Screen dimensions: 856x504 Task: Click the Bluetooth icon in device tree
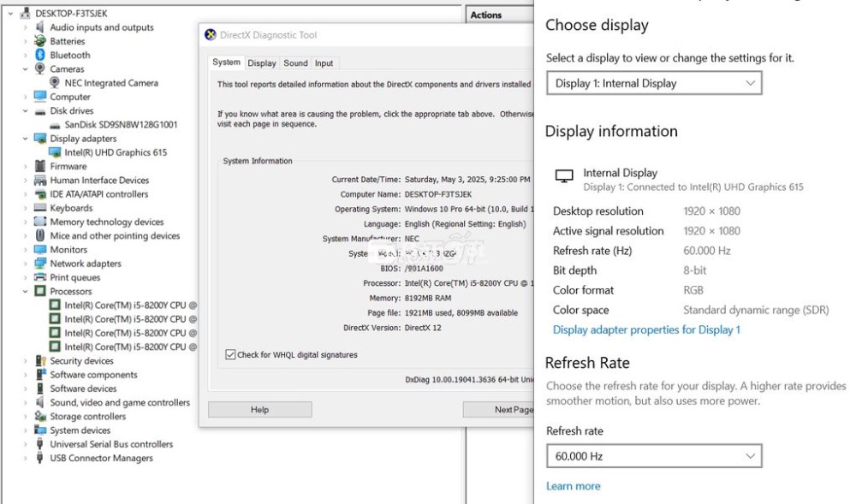[40, 55]
